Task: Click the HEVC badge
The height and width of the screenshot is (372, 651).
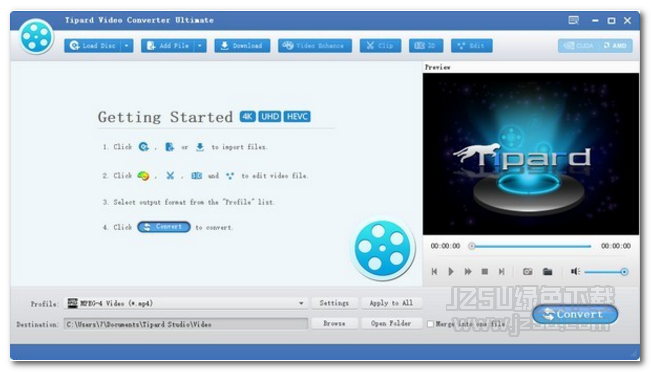Action: (x=297, y=117)
